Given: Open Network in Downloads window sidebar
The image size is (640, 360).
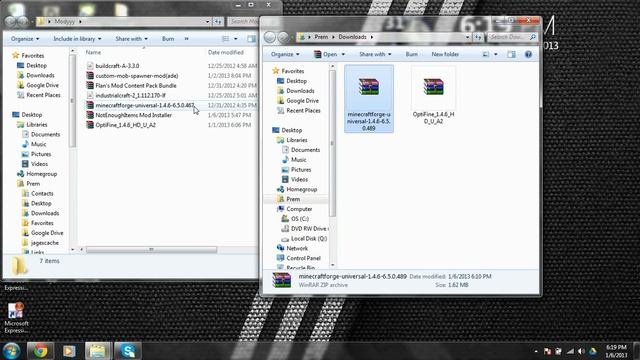Looking at the screenshot, I should [297, 248].
